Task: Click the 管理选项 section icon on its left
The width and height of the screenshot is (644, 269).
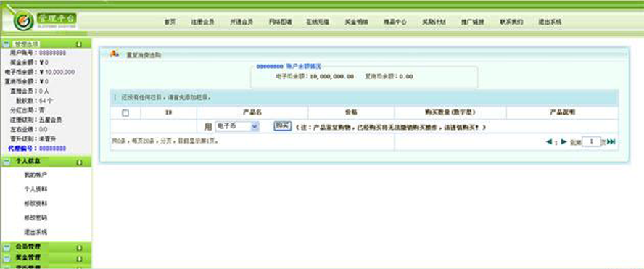Action: pos(6,44)
